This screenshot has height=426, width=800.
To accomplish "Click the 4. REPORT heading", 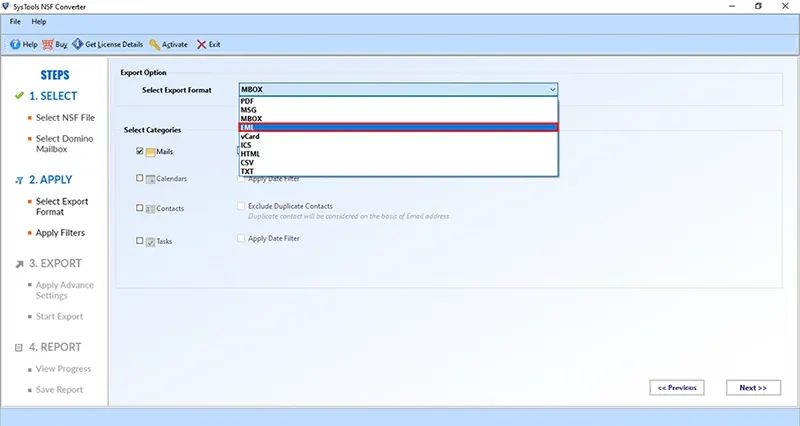I will (x=55, y=347).
